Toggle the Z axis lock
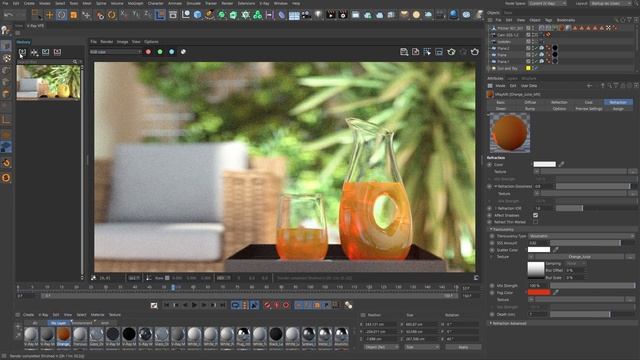640x360 pixels. pyautogui.click(x=147, y=15)
